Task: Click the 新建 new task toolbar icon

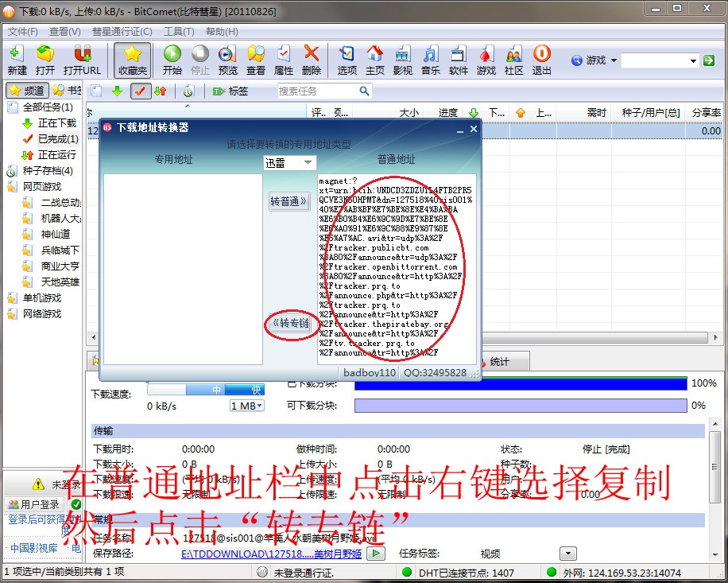Action: point(17,60)
